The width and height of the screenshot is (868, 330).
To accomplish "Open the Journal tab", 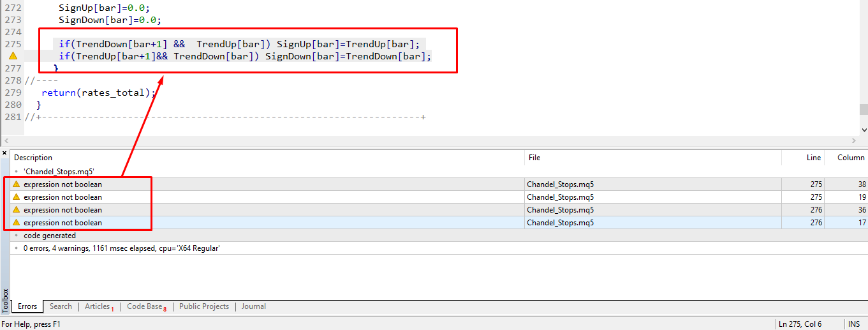I will [253, 306].
